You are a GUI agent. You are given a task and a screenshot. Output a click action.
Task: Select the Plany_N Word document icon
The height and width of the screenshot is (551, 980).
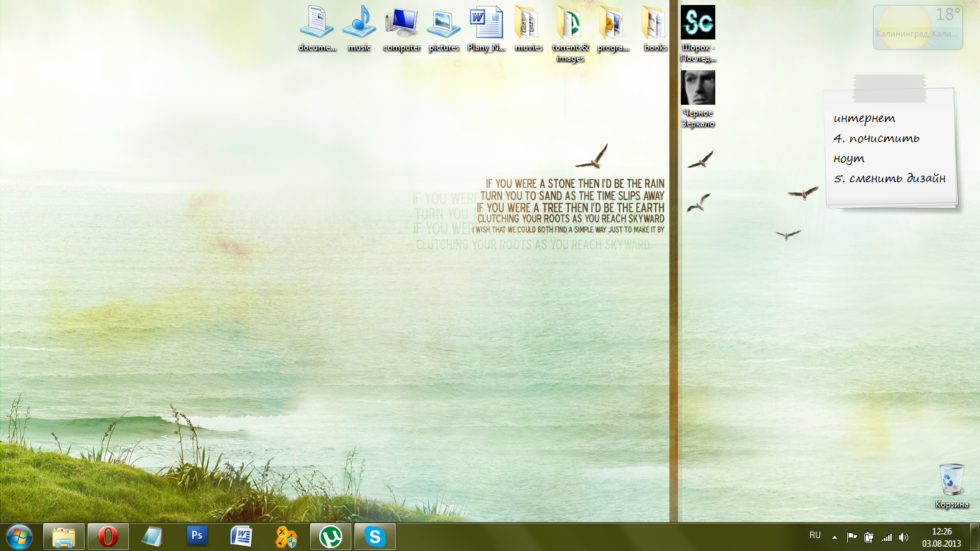[486, 27]
